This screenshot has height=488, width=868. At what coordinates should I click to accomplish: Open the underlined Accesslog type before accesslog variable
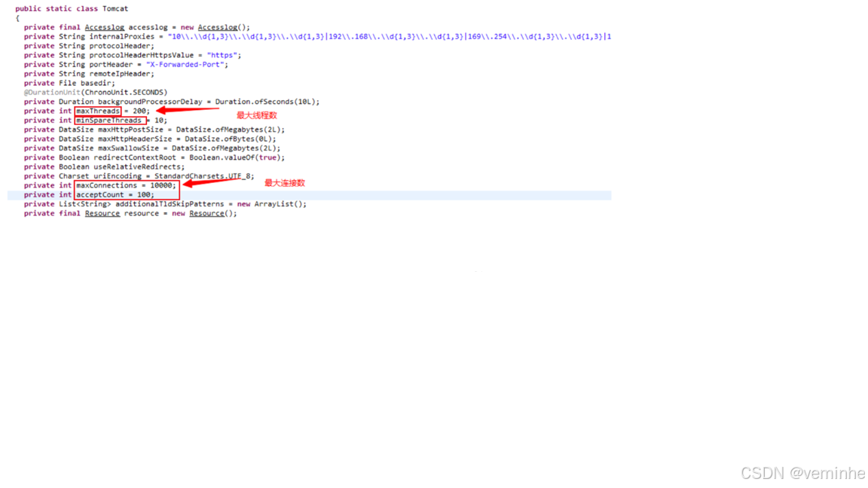105,27
